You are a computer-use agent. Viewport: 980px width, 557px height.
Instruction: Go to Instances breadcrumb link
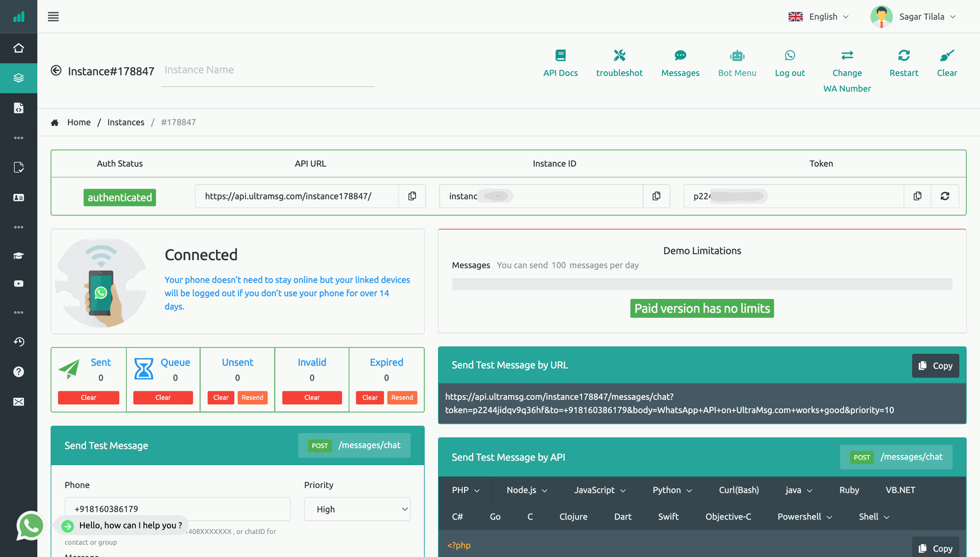tap(126, 122)
